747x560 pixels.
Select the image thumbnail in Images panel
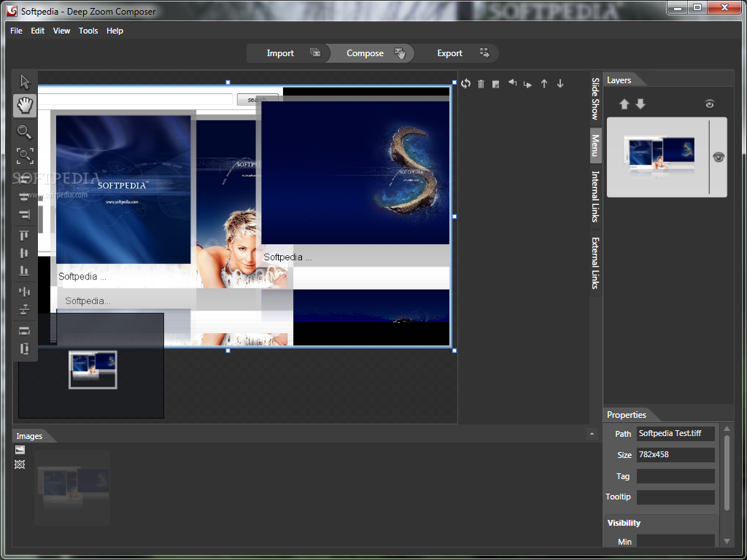(72, 488)
